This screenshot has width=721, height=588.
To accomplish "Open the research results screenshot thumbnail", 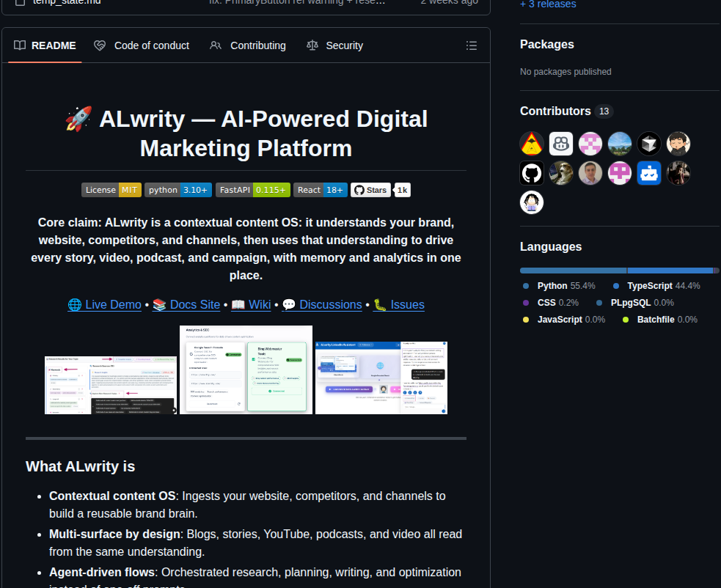I will [x=110, y=385].
